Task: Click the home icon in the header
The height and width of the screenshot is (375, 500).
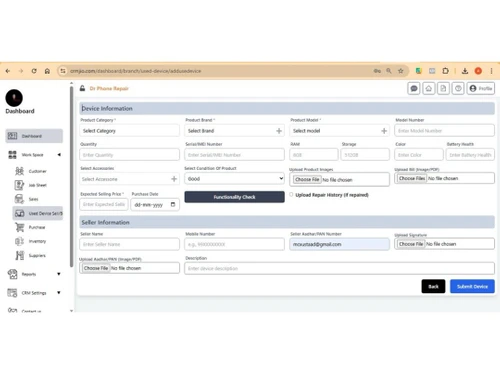Action: pos(429,89)
